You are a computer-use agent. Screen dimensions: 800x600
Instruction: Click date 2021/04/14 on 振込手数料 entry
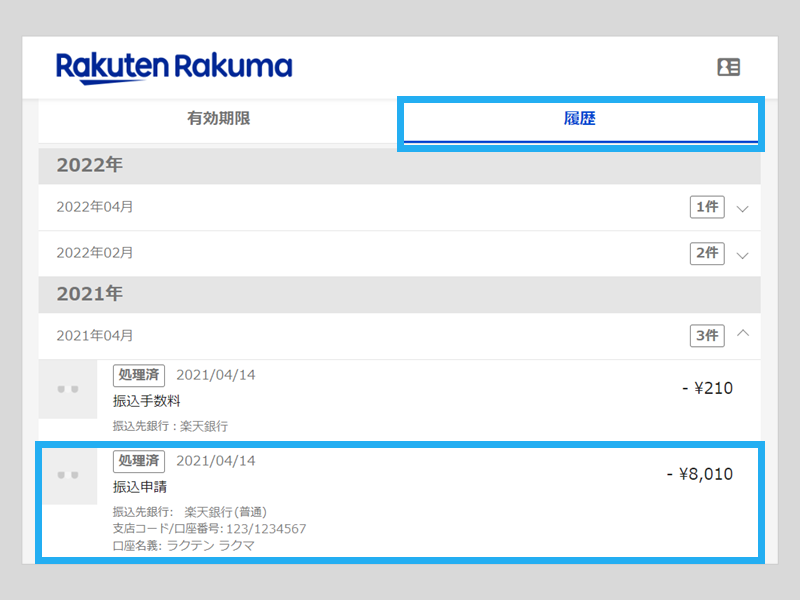coord(216,376)
